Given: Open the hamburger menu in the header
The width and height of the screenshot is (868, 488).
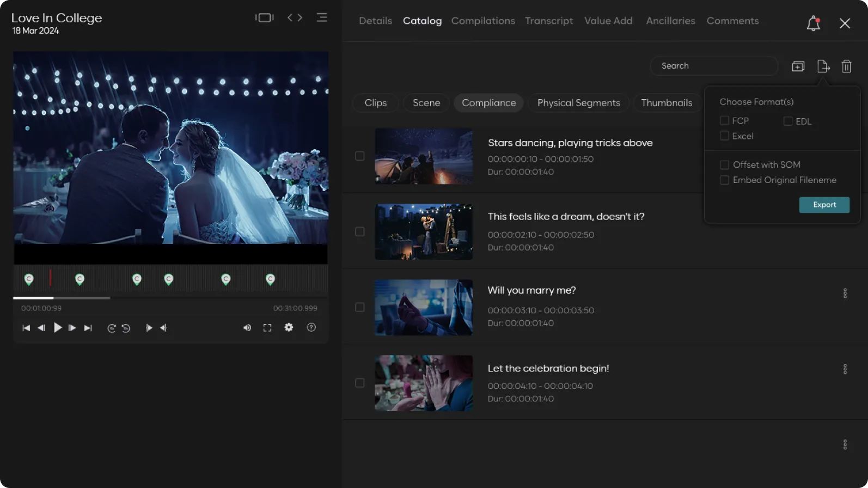Looking at the screenshot, I should (x=322, y=17).
